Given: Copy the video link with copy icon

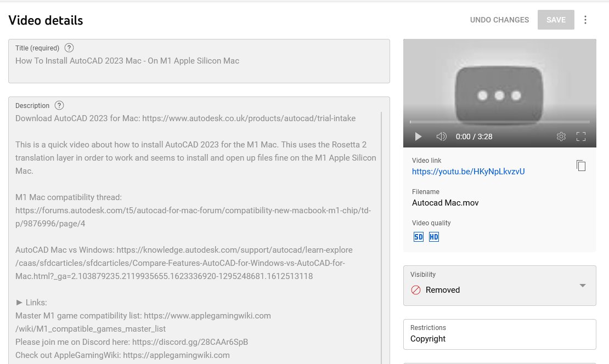Looking at the screenshot, I should click(x=580, y=166).
